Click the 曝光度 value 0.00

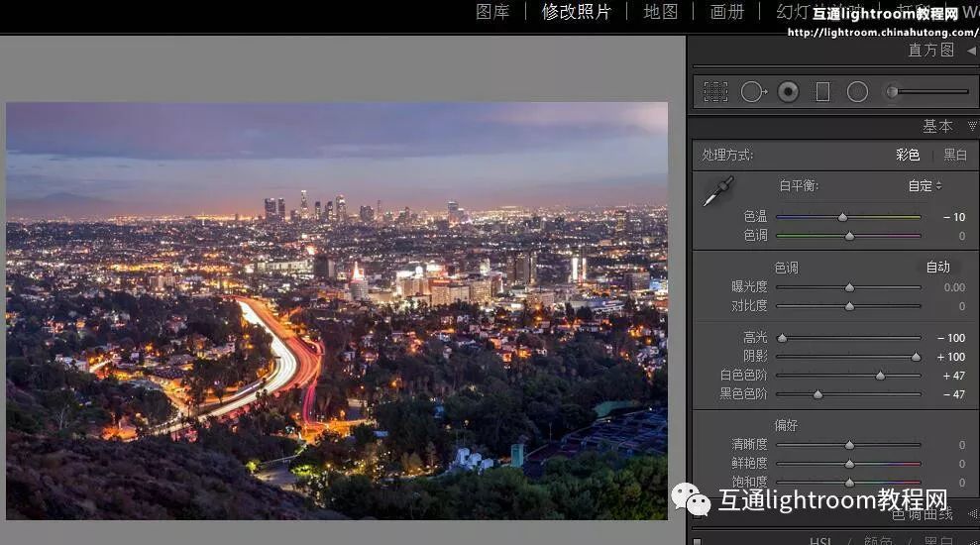(954, 287)
